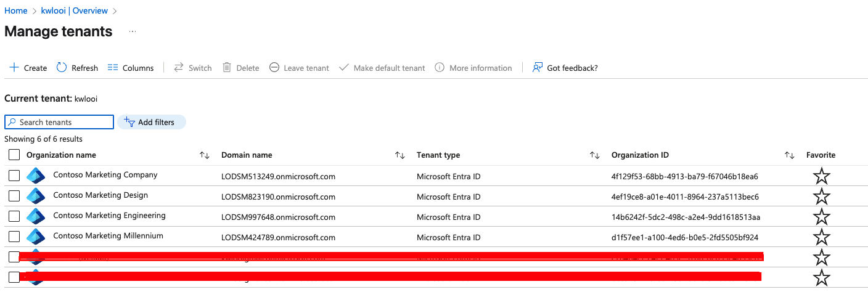Click the Switch tenant toolbar button
Image resolution: width=868 pixels, height=300 pixels.
(193, 68)
